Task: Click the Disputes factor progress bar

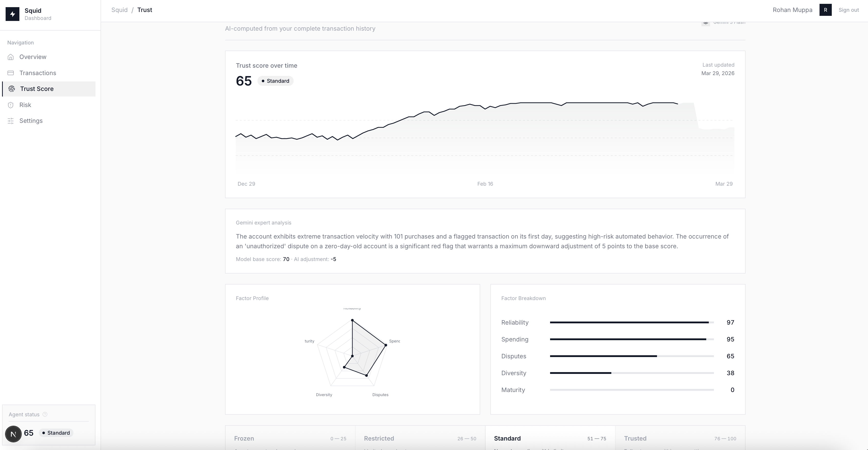Action: [631, 356]
